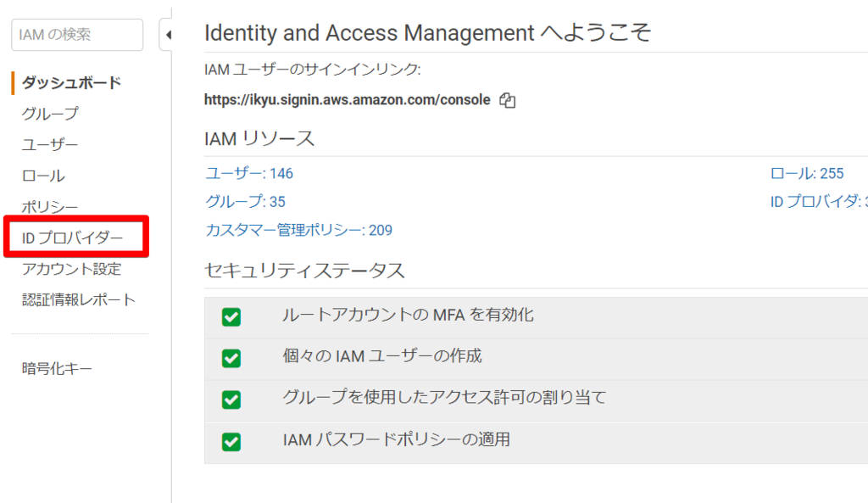Click green check beside グループを使用したアクセス許可
The image size is (868, 503).
click(x=231, y=400)
